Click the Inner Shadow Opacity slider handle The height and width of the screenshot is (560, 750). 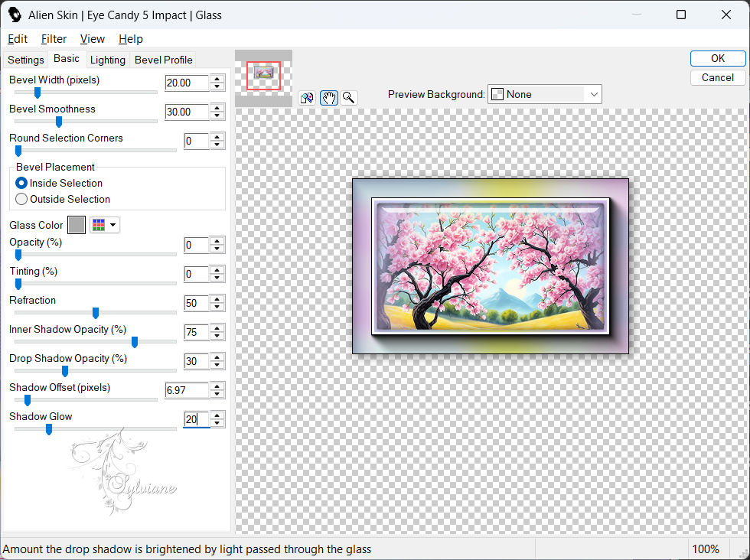point(135,342)
